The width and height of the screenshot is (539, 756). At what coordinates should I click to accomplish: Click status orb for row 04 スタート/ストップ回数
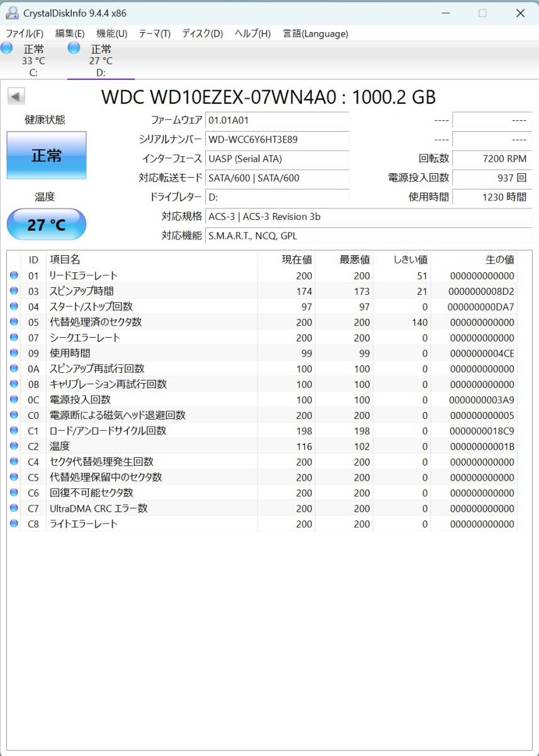(x=14, y=307)
